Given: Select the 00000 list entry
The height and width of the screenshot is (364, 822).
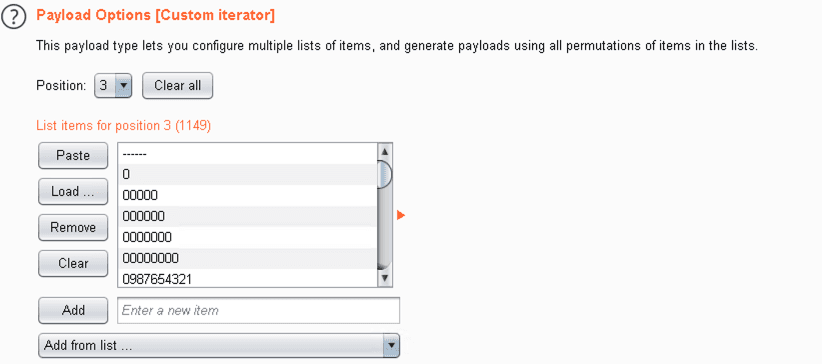Looking at the screenshot, I should [x=247, y=195].
